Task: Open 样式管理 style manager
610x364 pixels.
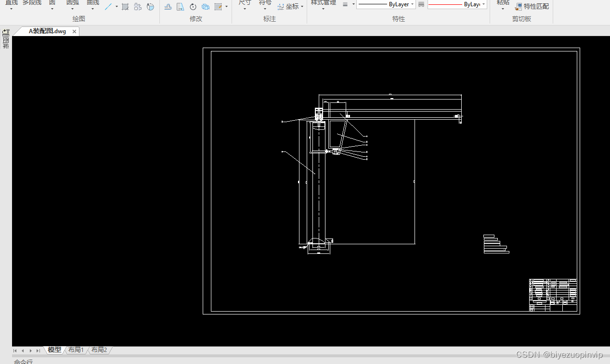Action: [x=324, y=3]
